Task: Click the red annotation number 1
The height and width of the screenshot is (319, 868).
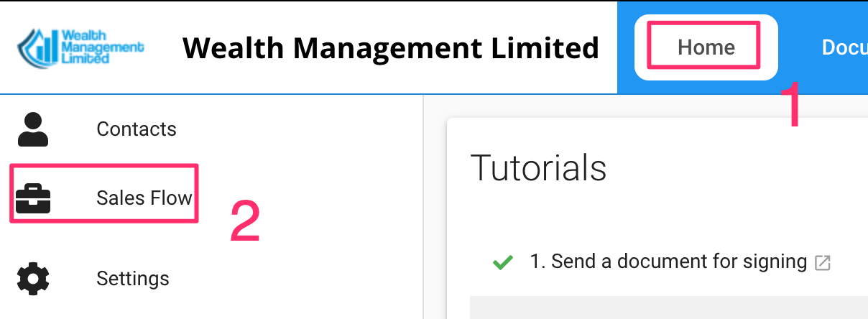Action: click(x=790, y=106)
